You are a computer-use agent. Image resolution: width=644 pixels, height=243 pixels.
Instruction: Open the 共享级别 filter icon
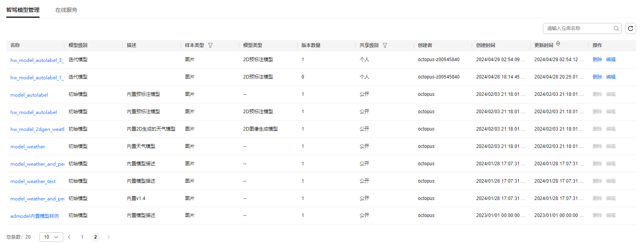pos(385,45)
